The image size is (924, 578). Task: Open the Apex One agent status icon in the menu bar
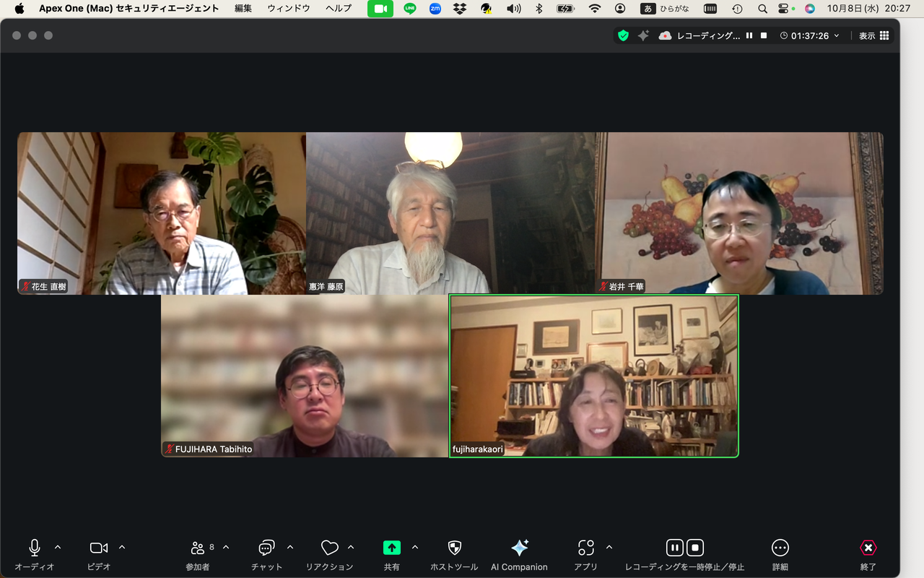point(487,9)
